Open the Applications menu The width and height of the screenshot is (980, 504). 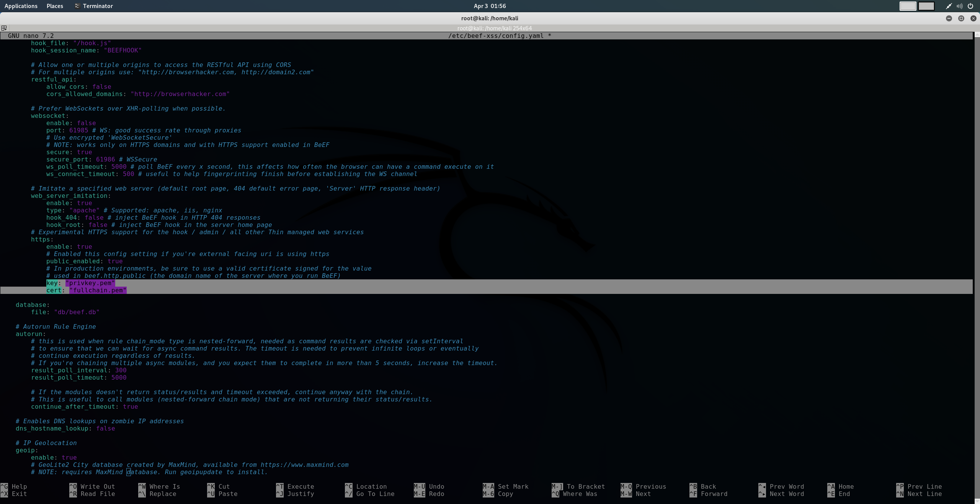(21, 6)
